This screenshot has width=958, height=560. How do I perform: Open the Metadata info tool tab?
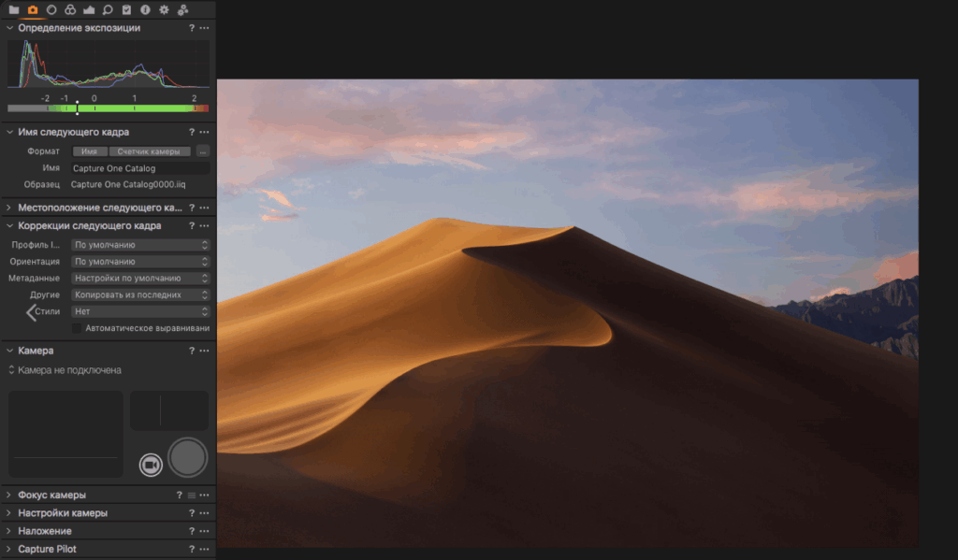click(x=145, y=9)
